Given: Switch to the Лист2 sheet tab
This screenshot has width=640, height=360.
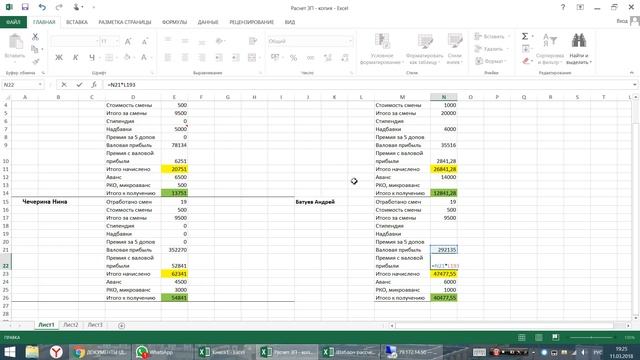Looking at the screenshot, I should pos(71,325).
